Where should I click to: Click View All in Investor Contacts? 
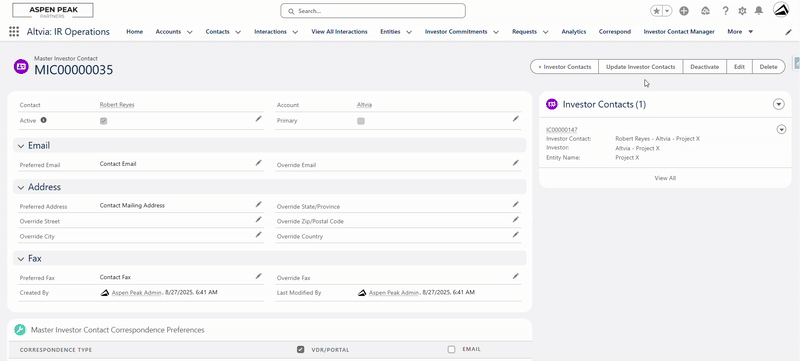pos(665,178)
